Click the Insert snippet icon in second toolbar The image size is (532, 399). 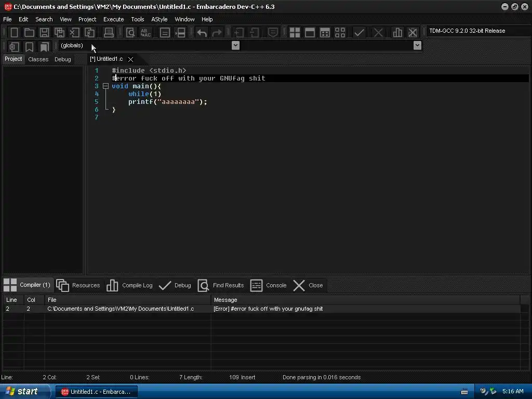(x=14, y=46)
